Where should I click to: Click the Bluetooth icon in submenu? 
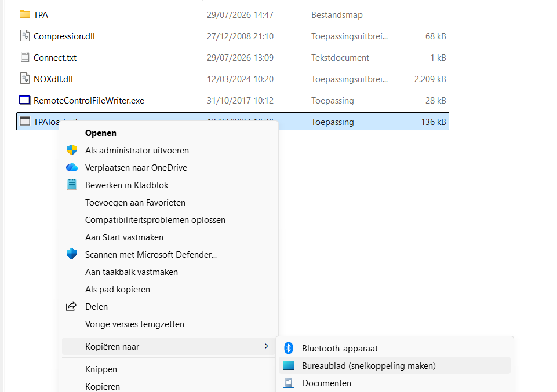point(289,349)
